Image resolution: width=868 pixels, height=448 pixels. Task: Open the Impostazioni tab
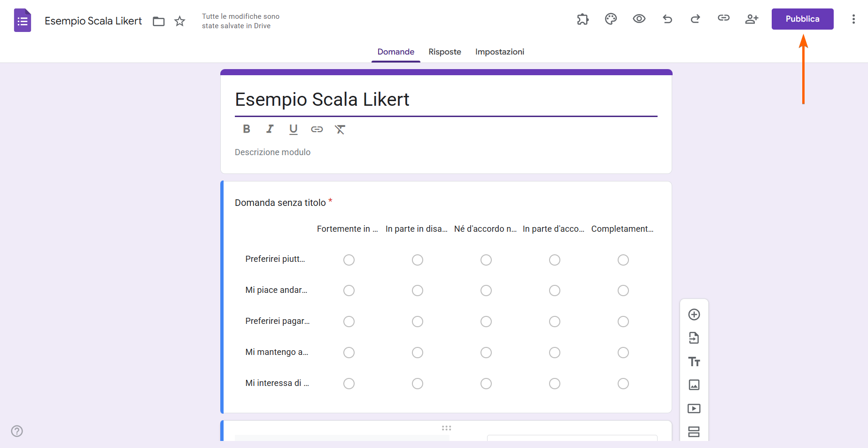[499, 52]
